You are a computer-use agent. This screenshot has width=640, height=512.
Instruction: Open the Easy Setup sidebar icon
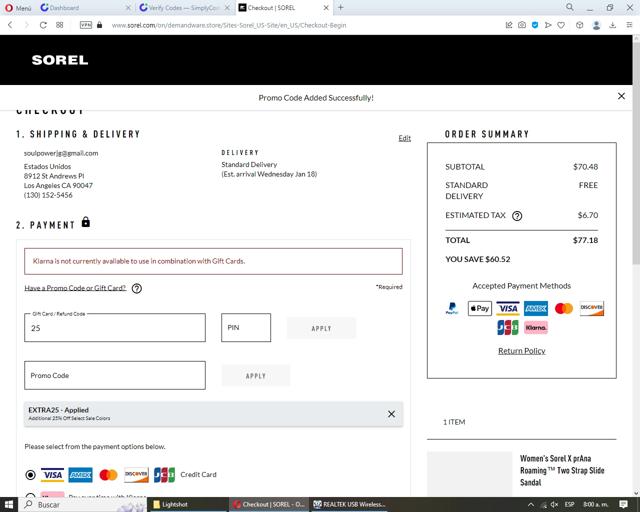pyautogui.click(x=629, y=25)
